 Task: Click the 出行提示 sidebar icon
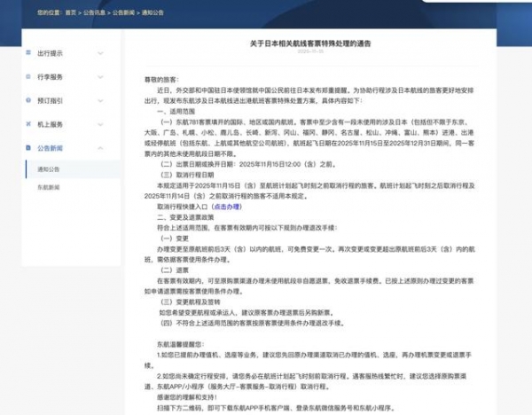pos(29,53)
